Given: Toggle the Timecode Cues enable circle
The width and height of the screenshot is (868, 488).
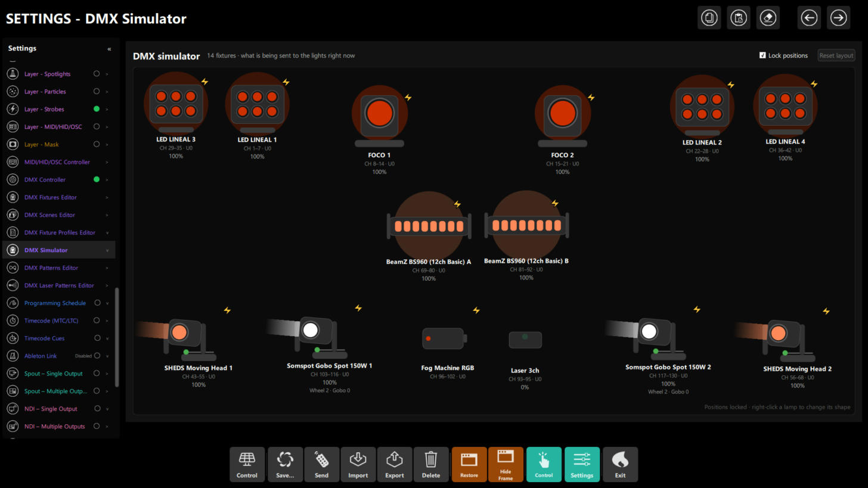Looking at the screenshot, I should tap(97, 338).
